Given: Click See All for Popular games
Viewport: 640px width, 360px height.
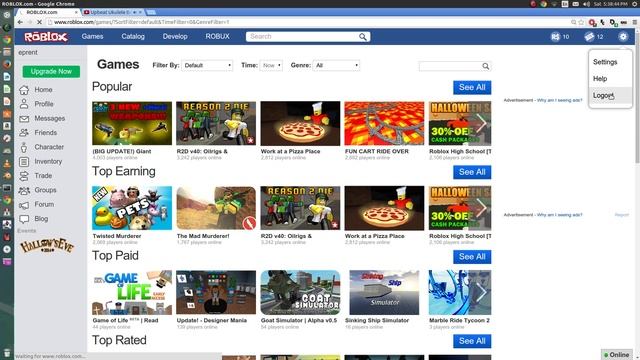Looking at the screenshot, I should tap(472, 87).
